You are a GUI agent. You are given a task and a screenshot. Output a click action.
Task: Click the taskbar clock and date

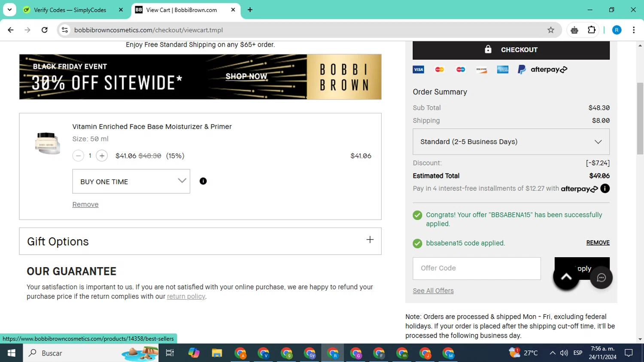click(603, 353)
